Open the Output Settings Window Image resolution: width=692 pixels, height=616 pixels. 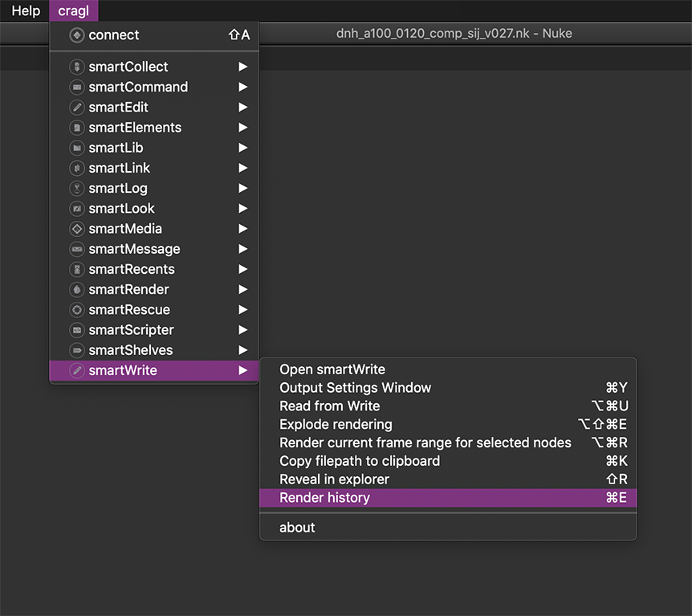(355, 388)
